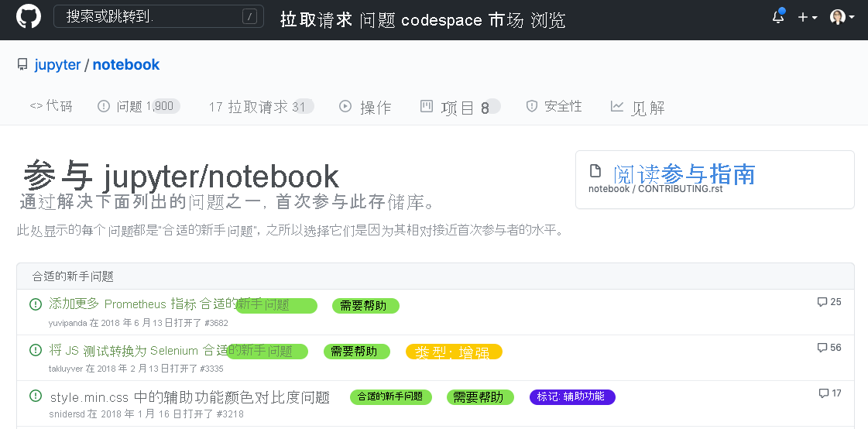The width and height of the screenshot is (868, 429).
Task: Click 合适的新手问题 label on style.min.css issue
Action: coord(391,397)
